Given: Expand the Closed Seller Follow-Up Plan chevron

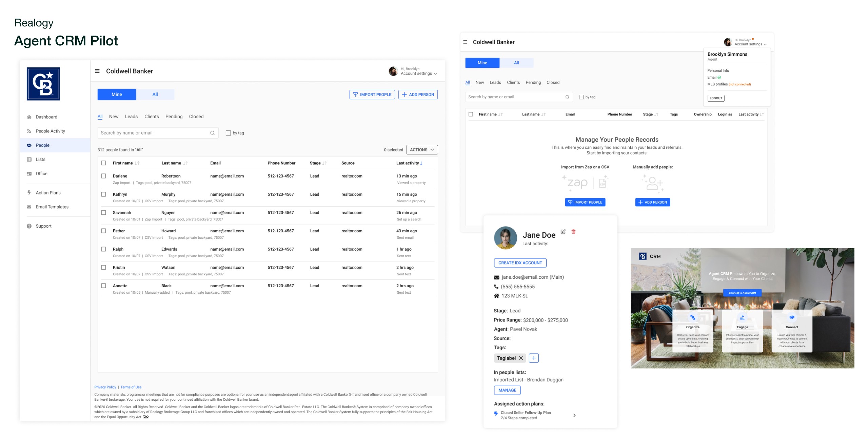Looking at the screenshot, I should [574, 415].
